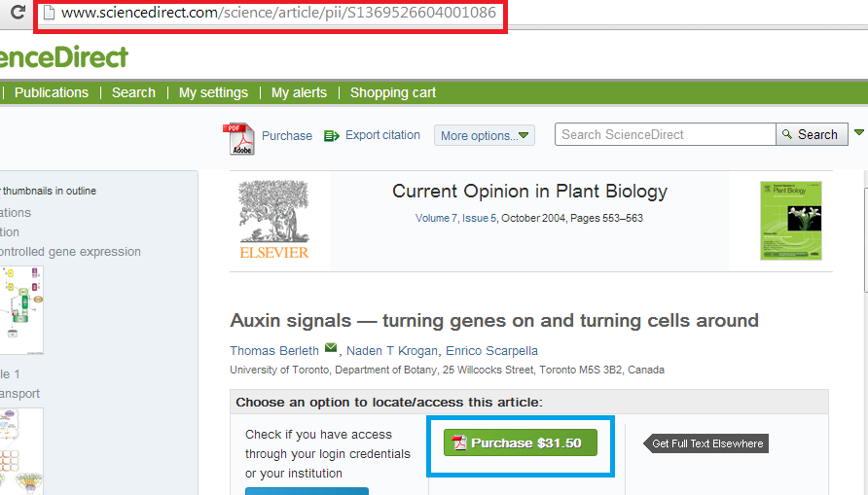Open author Thomas Berleth link
This screenshot has height=495, width=868.
[274, 351]
